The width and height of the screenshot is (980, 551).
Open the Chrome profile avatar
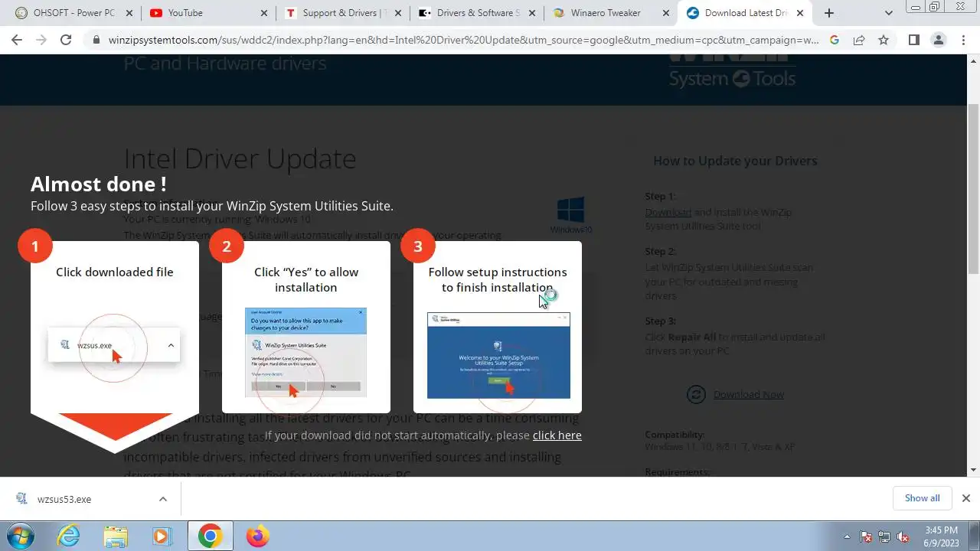click(x=939, y=41)
